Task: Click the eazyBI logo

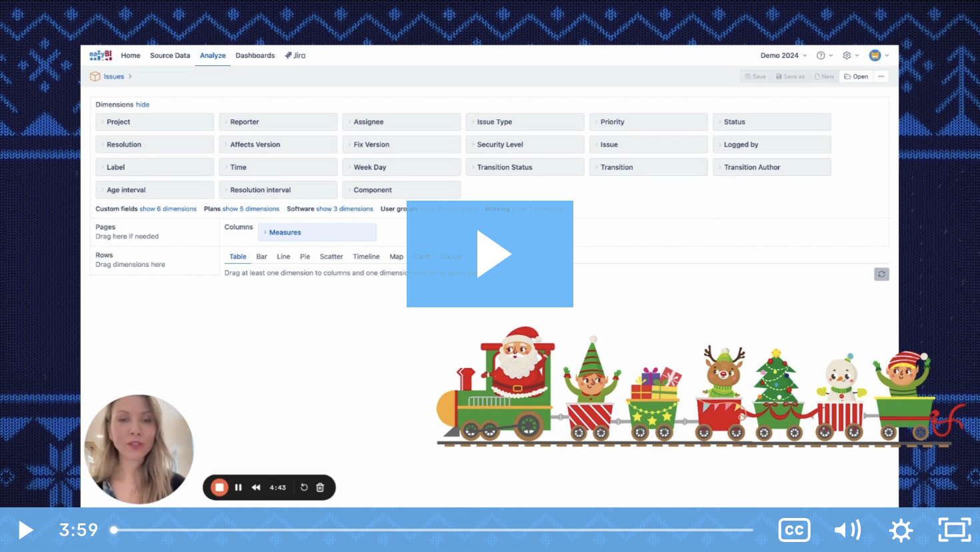Action: (x=101, y=55)
